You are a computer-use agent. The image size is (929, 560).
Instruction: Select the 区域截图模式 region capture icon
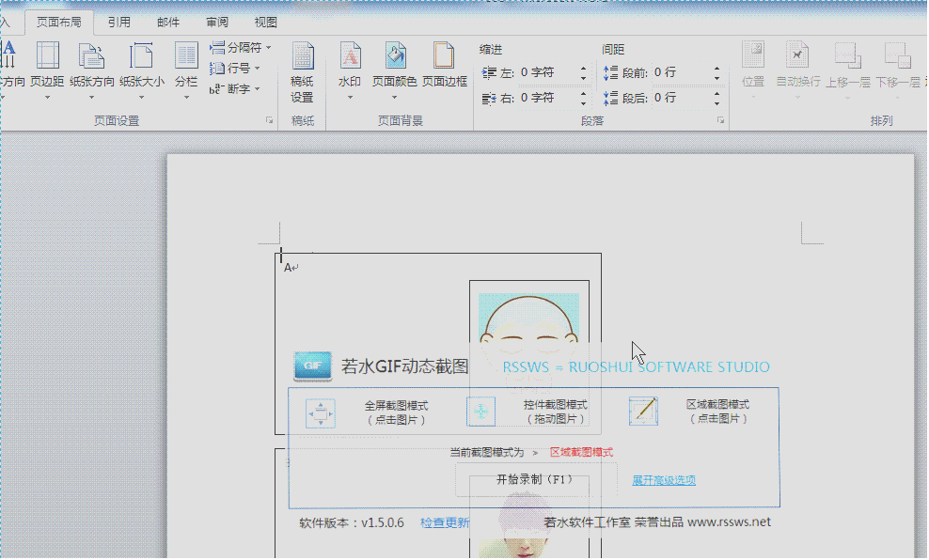point(643,411)
